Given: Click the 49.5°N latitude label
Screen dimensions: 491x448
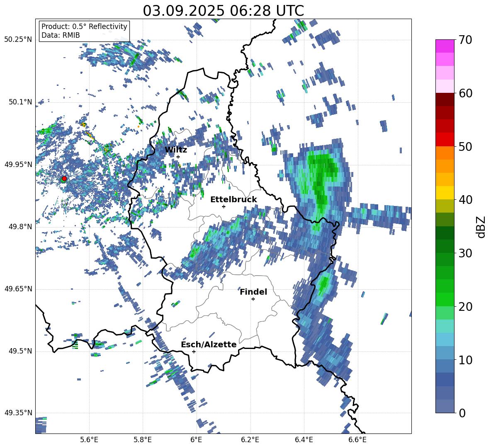Looking at the screenshot, I should point(20,351).
